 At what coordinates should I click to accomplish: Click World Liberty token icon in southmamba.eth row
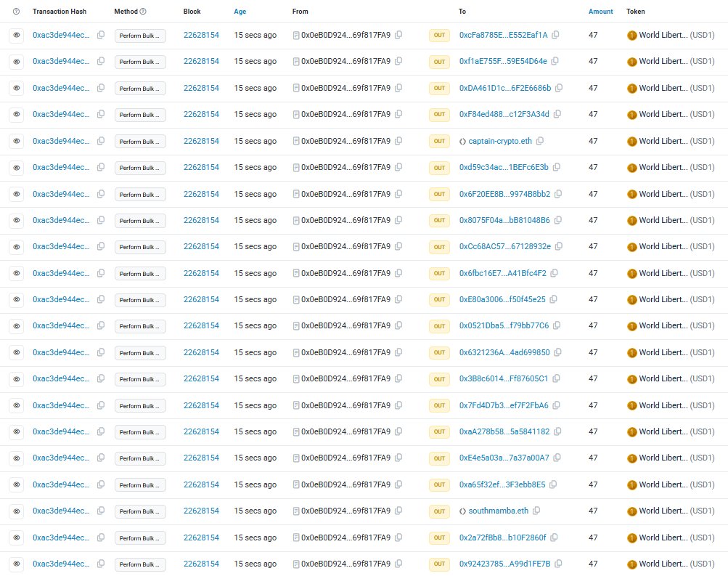point(632,511)
